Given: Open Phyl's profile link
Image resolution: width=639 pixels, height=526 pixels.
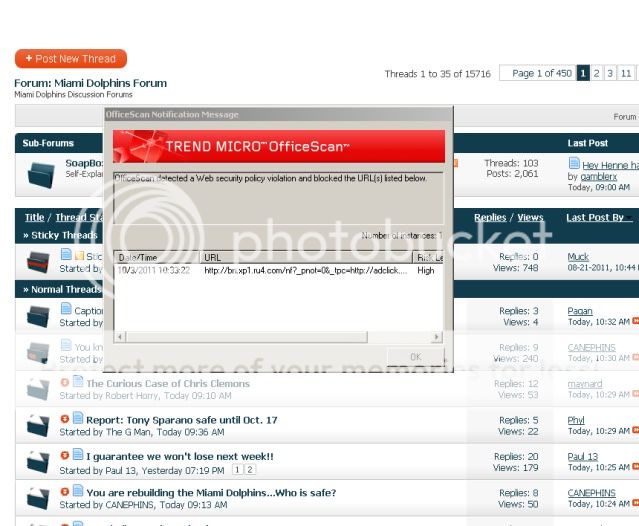Looking at the screenshot, I should [576, 420].
